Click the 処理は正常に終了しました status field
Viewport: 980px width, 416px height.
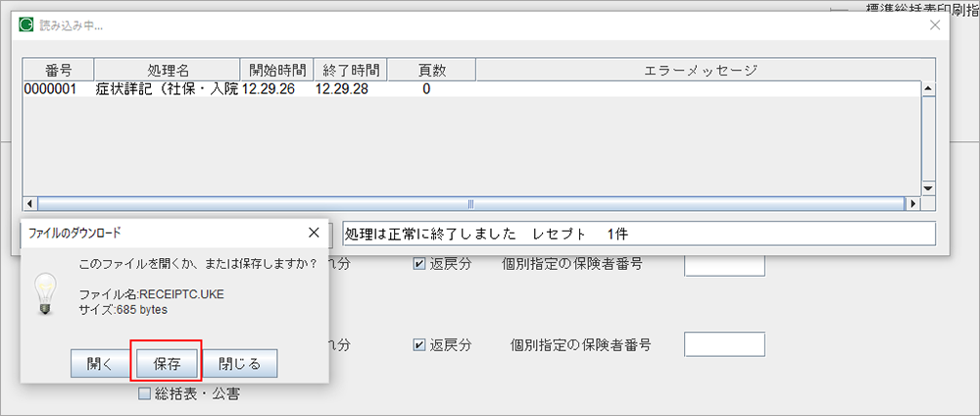point(637,235)
